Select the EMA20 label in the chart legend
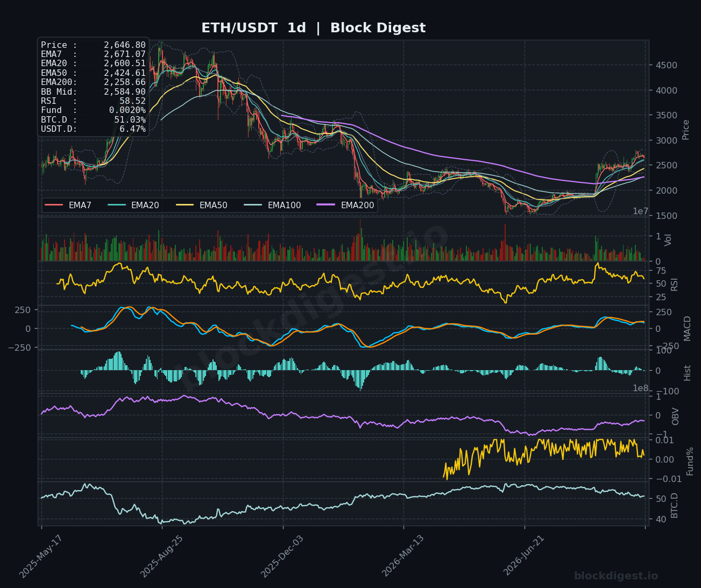 (x=145, y=206)
